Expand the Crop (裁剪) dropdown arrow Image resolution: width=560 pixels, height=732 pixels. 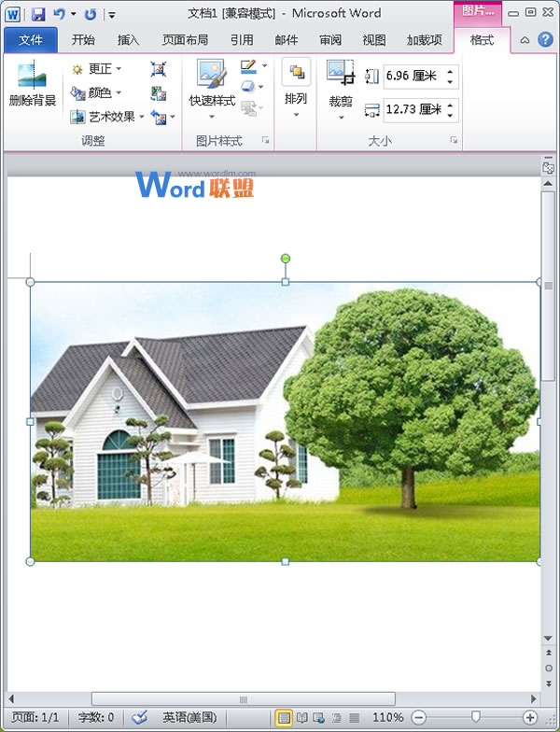(342, 118)
